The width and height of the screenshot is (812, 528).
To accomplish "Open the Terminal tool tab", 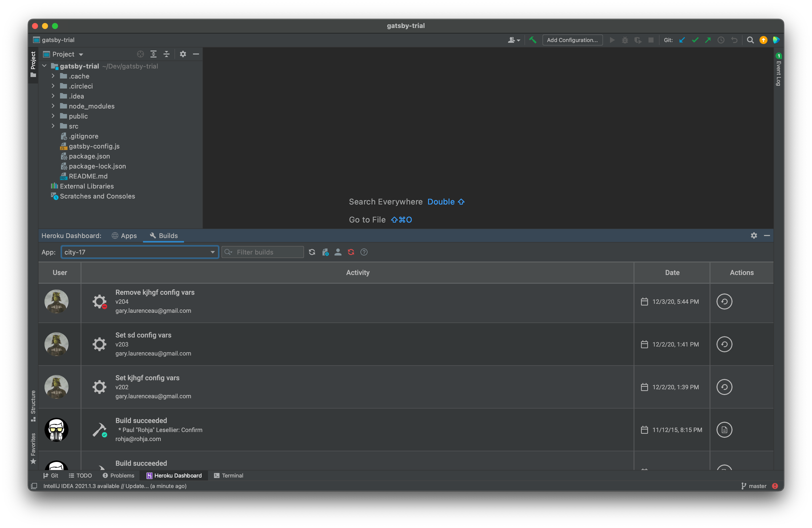I will click(228, 475).
